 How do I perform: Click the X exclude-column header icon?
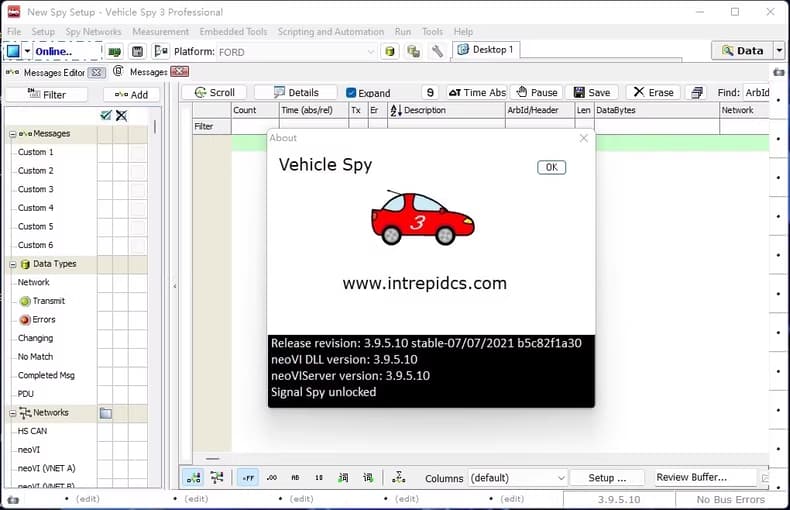[x=121, y=116]
